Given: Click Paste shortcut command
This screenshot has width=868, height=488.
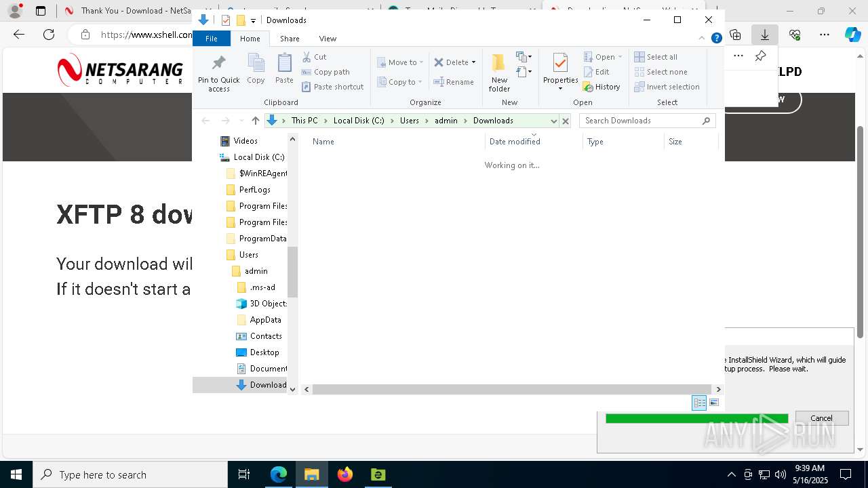Looking at the screenshot, I should (x=332, y=87).
